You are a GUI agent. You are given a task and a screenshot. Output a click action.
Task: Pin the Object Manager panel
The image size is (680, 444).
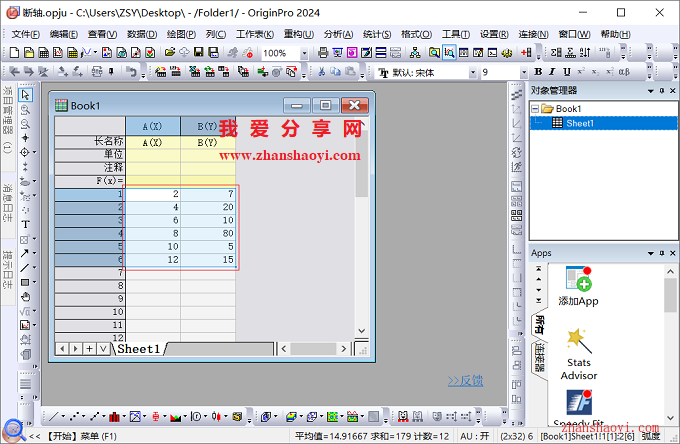[x=662, y=91]
